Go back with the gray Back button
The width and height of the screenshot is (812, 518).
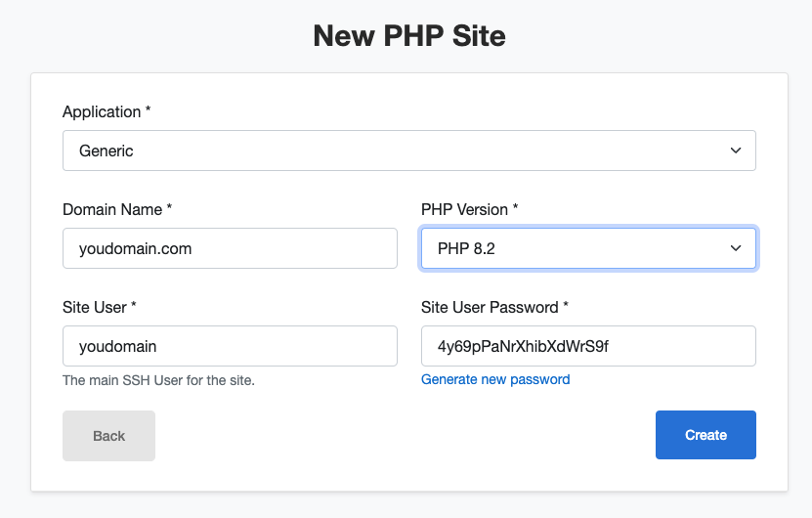(x=108, y=436)
